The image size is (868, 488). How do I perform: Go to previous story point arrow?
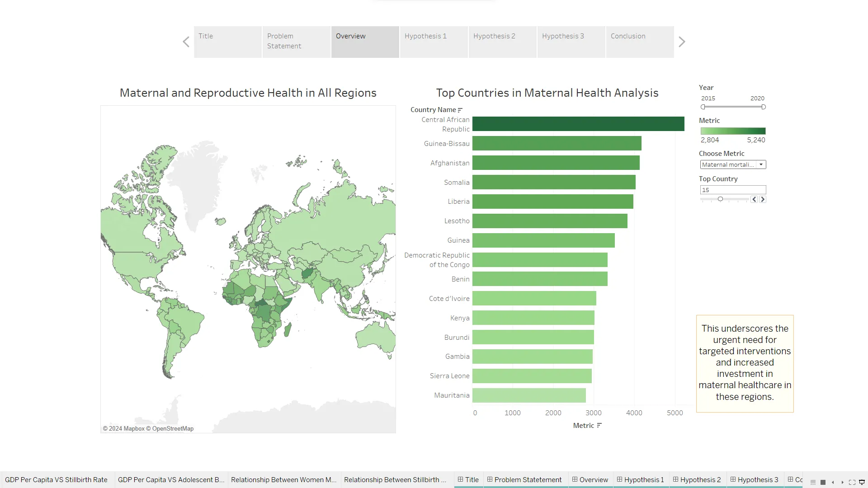pyautogui.click(x=186, y=42)
